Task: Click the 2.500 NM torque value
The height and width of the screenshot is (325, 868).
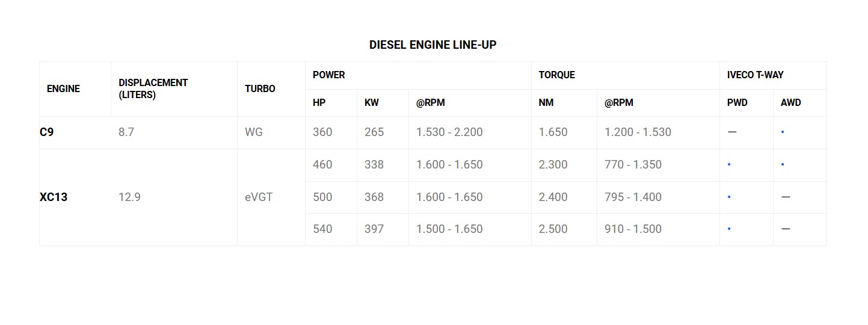Action: [x=553, y=229]
